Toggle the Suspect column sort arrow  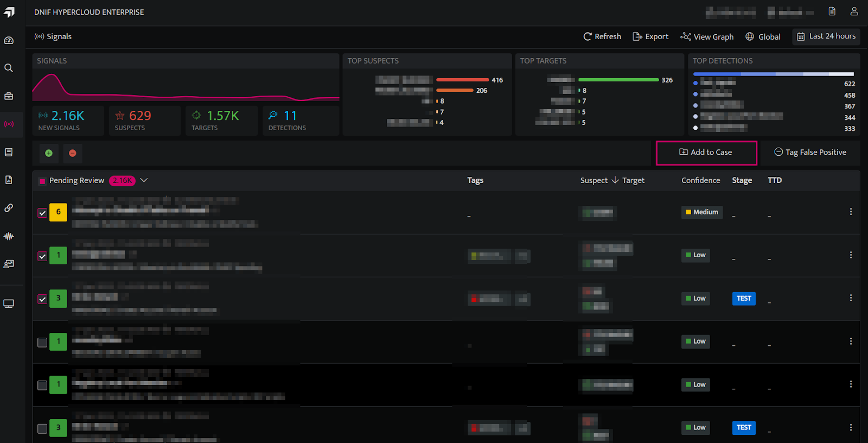coord(615,180)
